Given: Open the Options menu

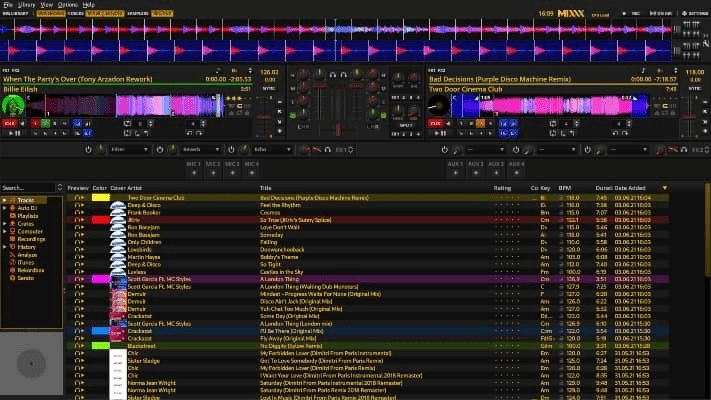Looking at the screenshot, I should point(68,5).
